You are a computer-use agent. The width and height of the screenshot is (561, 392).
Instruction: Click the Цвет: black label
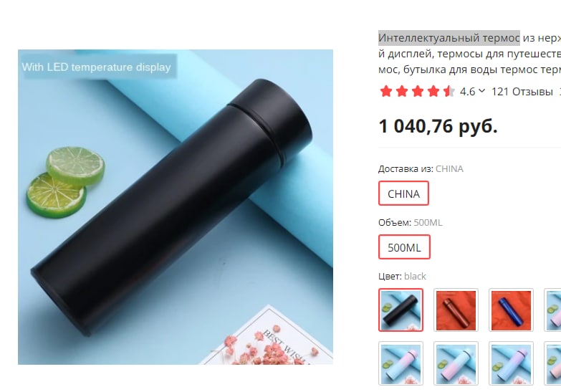tap(402, 276)
